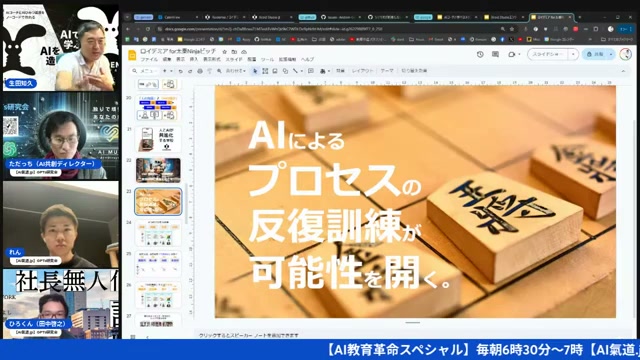
Task: Click the insert image icon
Action: click(x=275, y=71)
